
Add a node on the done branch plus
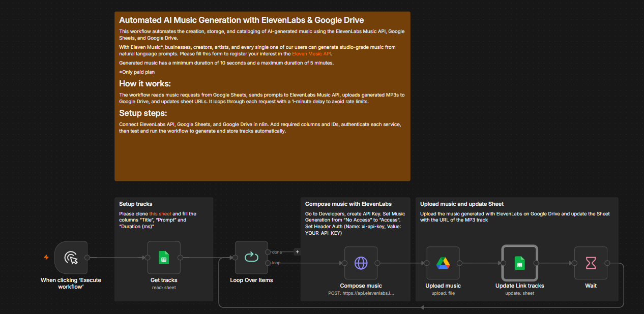coord(298,252)
